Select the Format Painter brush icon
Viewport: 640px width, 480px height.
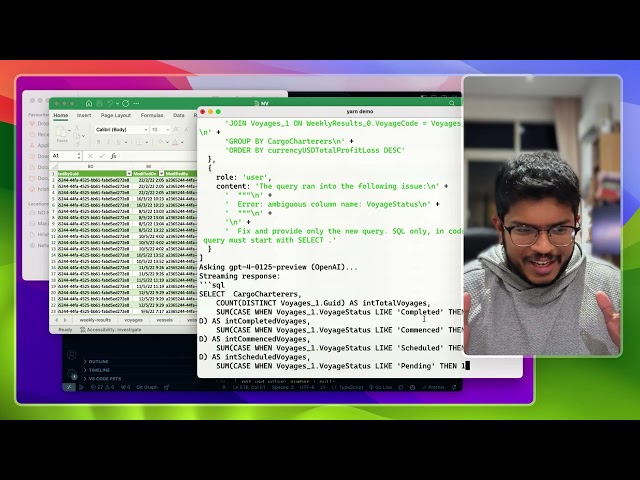77,143
